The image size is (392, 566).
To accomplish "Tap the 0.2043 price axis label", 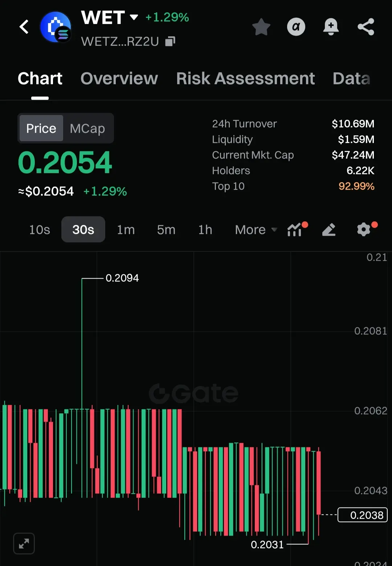I will tap(371, 491).
